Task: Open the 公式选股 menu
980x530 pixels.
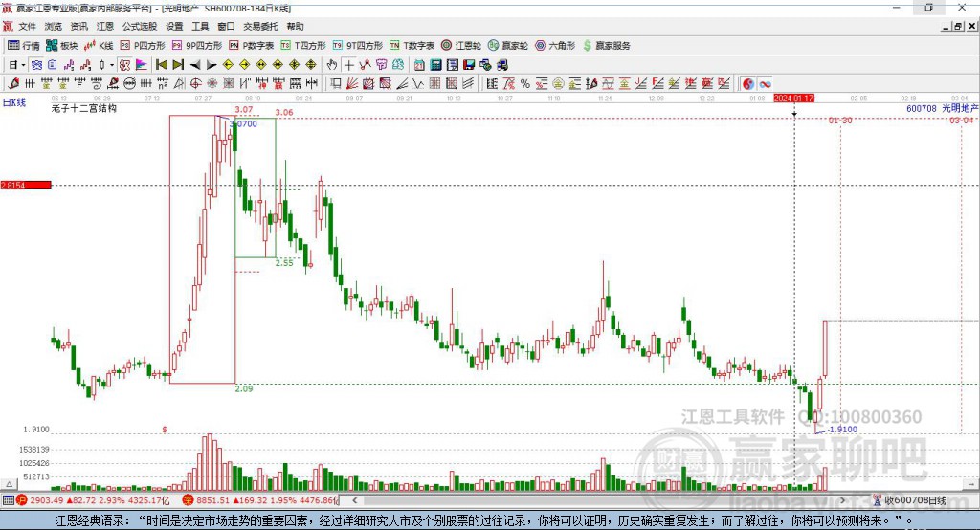Action: (x=140, y=26)
